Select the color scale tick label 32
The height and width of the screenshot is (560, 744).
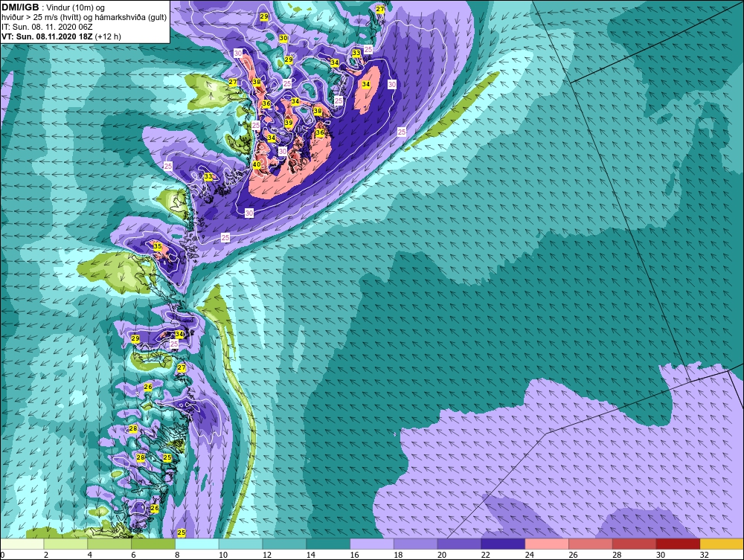tap(704, 555)
